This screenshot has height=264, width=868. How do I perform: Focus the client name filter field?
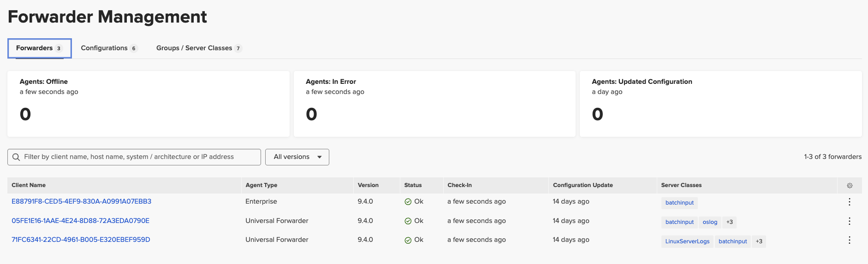pos(134,157)
